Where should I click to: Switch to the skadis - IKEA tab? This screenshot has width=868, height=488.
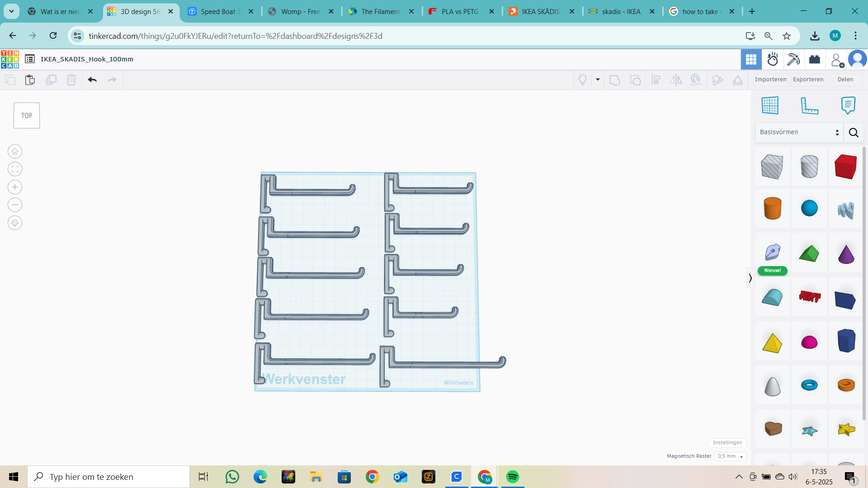point(622,11)
